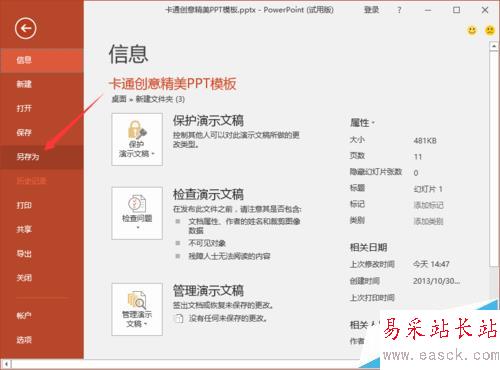Open 帐户 page from sidebar
This screenshot has height=370, width=500.
pos(42,315)
